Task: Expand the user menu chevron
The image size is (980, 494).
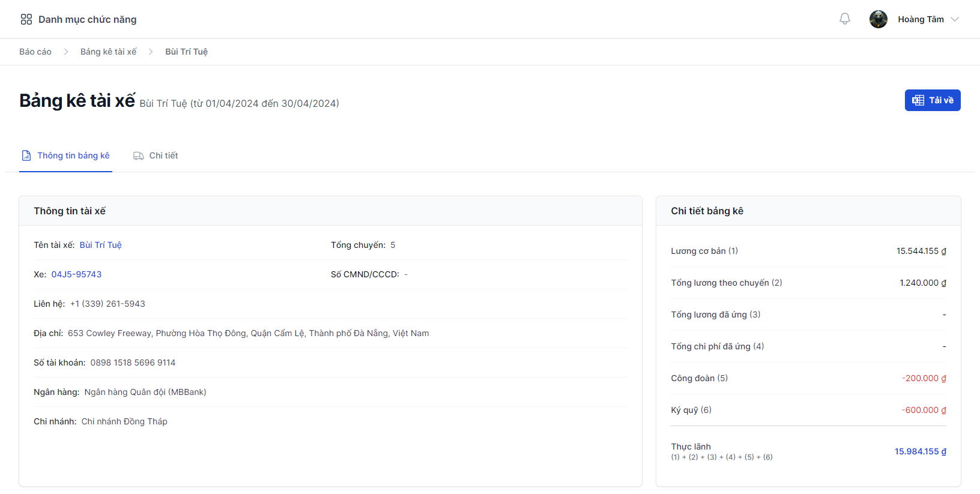Action: coord(955,19)
